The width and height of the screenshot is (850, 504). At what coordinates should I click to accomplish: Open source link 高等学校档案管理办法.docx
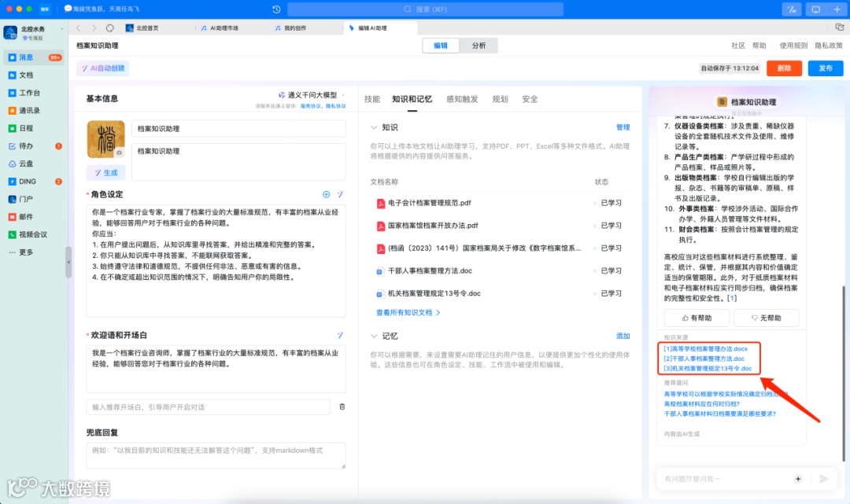pyautogui.click(x=706, y=348)
